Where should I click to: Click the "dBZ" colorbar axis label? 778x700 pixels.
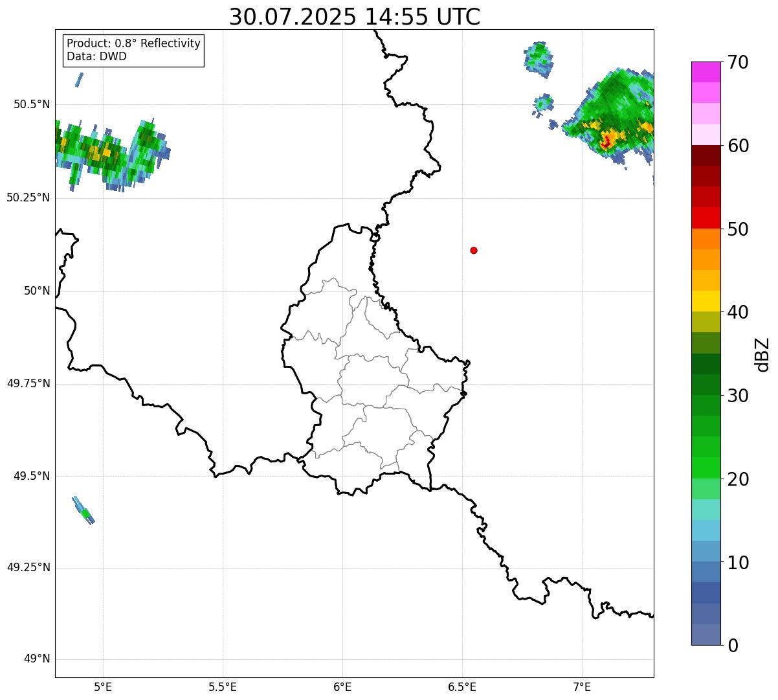(x=763, y=354)
